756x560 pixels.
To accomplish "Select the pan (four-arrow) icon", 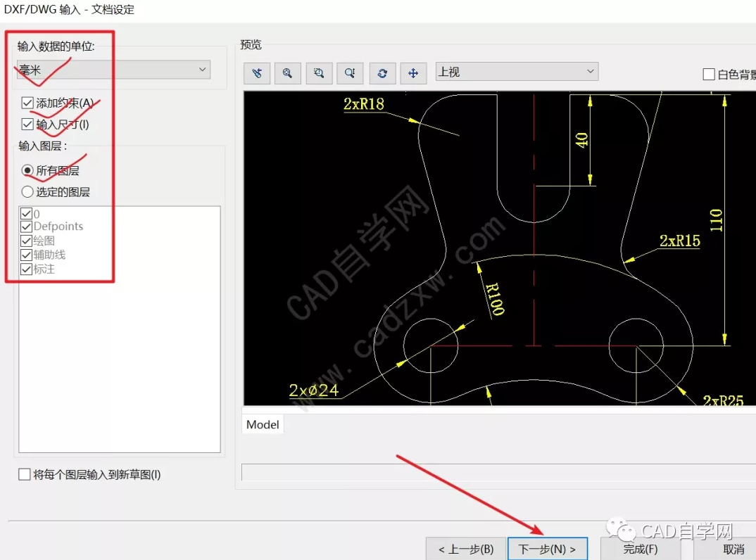I will click(x=413, y=73).
